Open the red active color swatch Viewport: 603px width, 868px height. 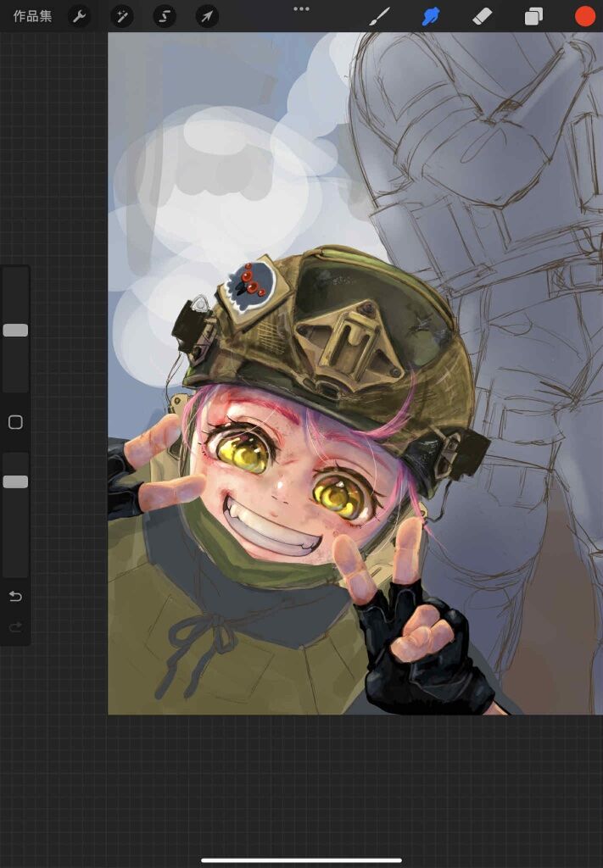[584, 16]
